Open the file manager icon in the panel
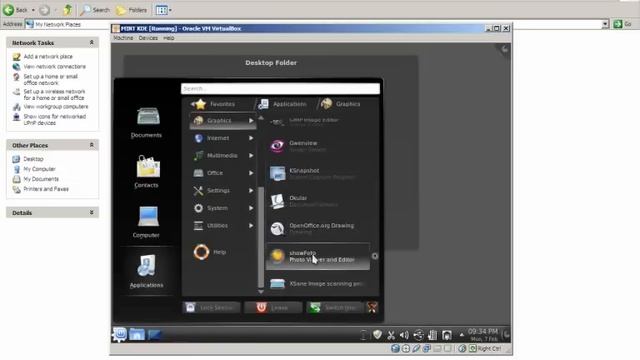This screenshot has width=640, height=360. pos(137,334)
